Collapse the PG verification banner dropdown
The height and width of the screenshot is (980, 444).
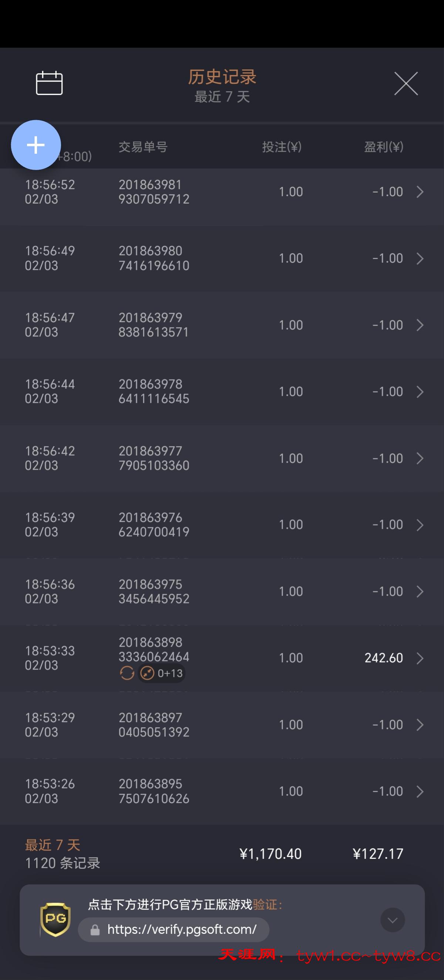point(392,920)
